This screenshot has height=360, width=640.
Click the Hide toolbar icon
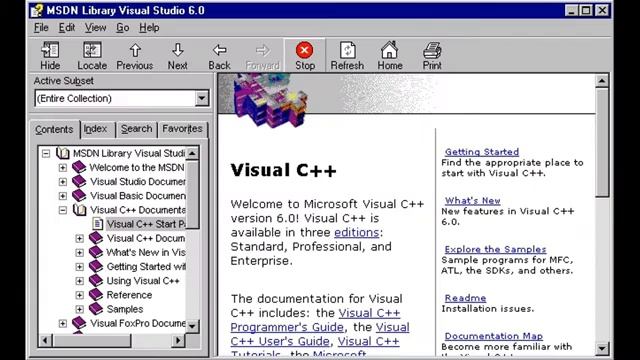click(50, 50)
